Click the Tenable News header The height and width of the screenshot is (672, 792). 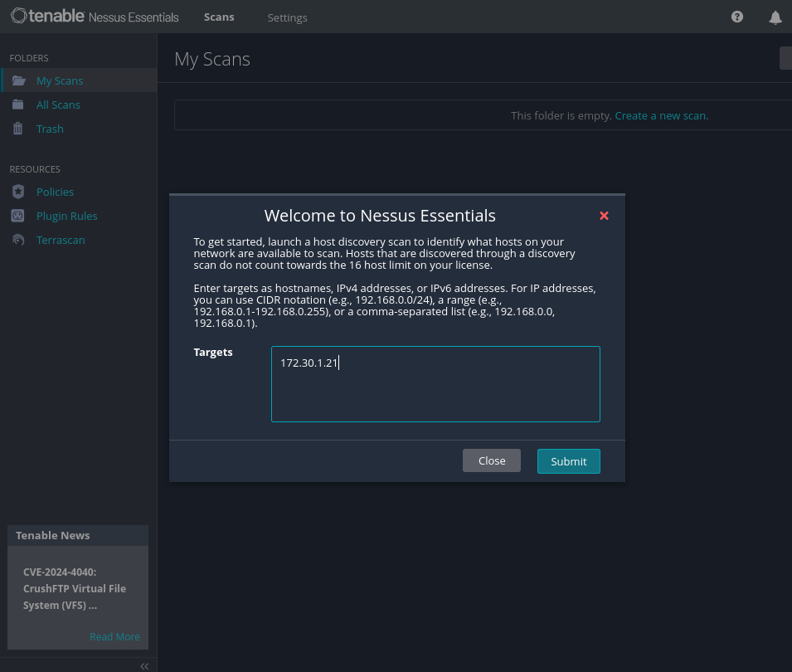54,535
